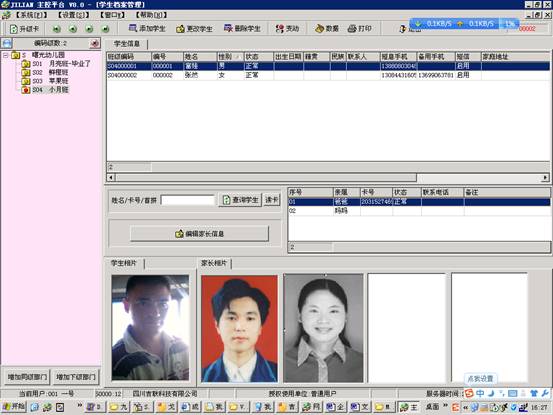Sort by 姓名 column header
Screen dimensions: 553x415
click(200, 56)
